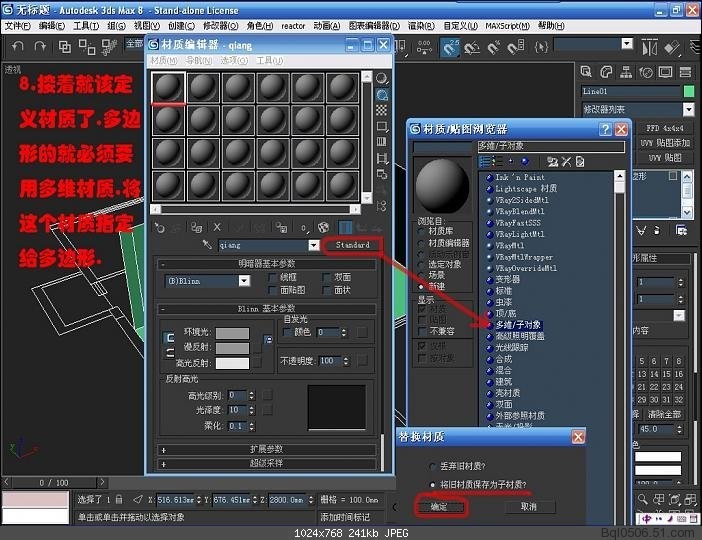This screenshot has height=540, width=702.
Task: Open the Create panel tab icon
Action: (586, 72)
